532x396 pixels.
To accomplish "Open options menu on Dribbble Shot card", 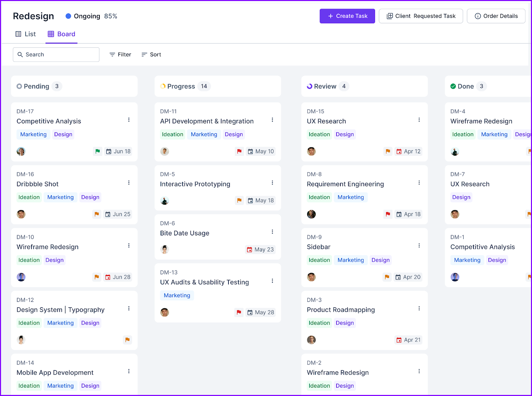I will [129, 183].
